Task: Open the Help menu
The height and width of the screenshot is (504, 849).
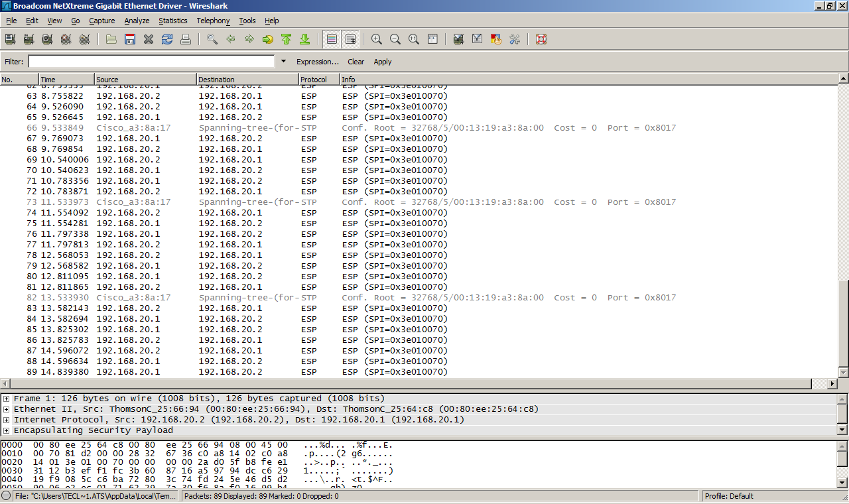Action: point(271,21)
